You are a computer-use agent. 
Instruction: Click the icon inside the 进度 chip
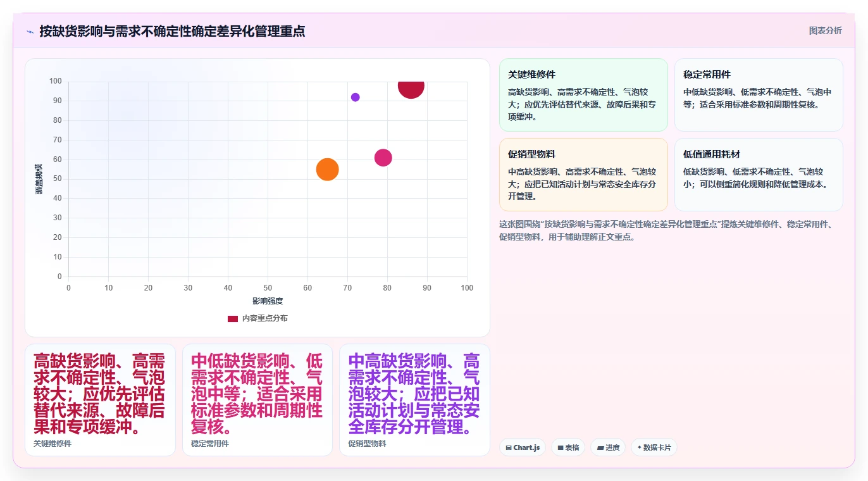(600, 447)
